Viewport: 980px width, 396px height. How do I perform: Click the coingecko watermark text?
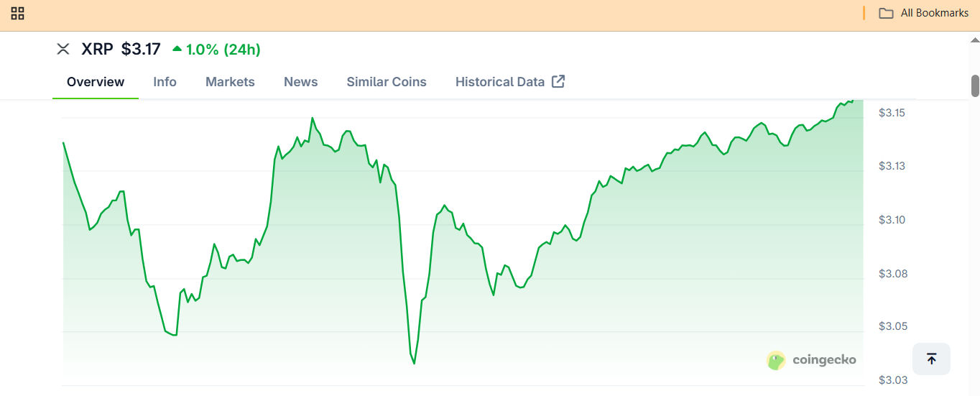tap(824, 359)
